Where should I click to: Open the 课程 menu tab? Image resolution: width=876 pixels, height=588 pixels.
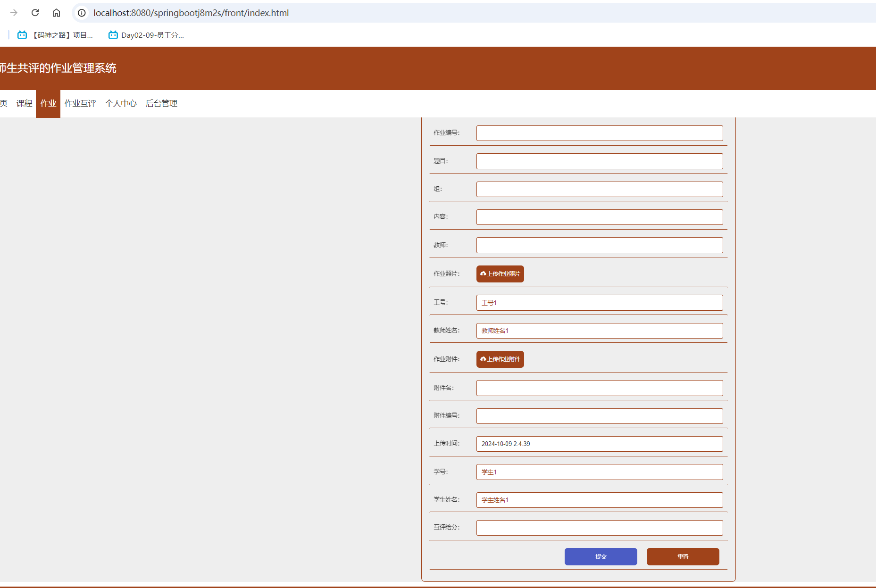pos(24,103)
